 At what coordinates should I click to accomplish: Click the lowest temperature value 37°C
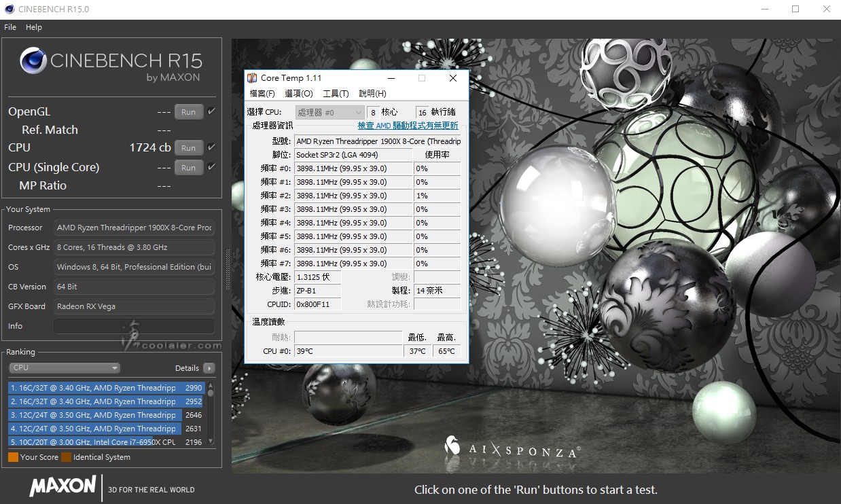tap(418, 351)
